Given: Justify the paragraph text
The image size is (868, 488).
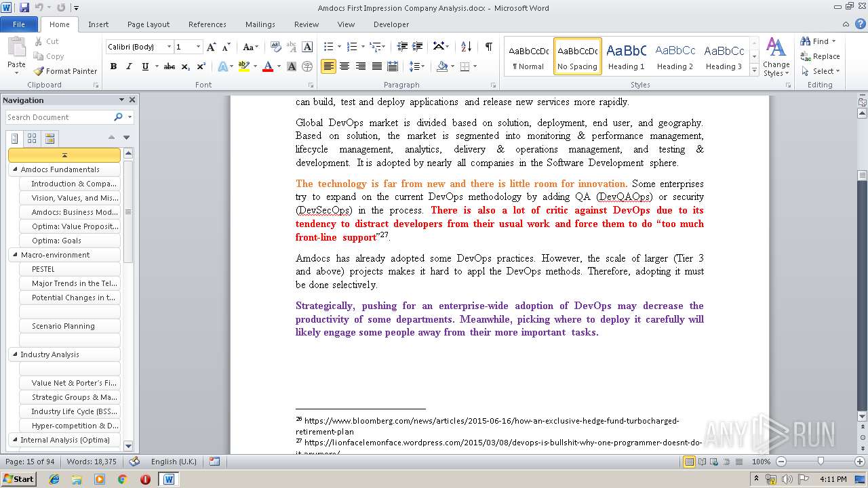Looking at the screenshot, I should point(376,66).
